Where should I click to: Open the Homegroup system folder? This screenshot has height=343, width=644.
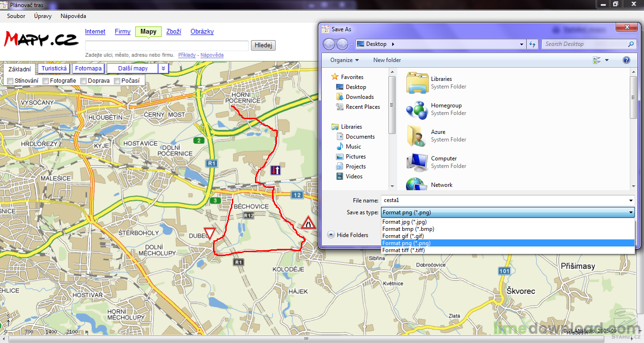[x=446, y=106]
